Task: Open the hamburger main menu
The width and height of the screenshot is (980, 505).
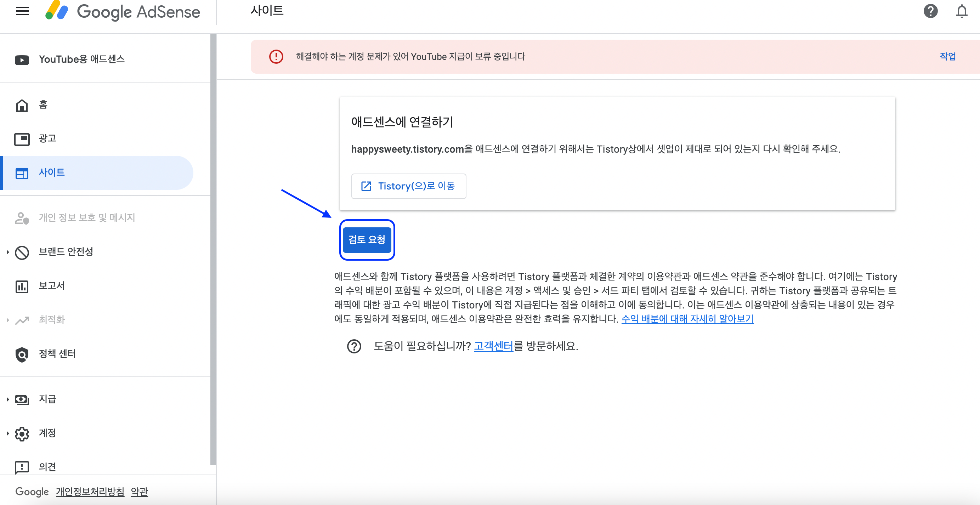Action: (x=22, y=11)
